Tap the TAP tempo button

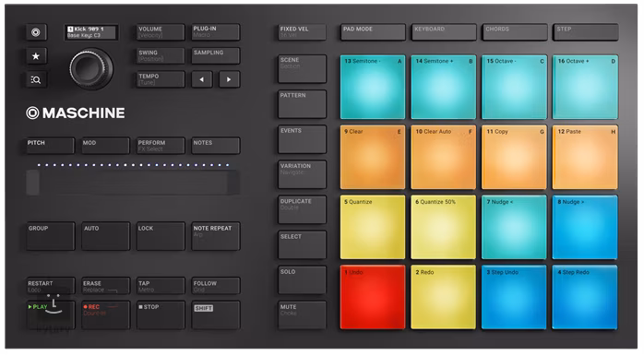[x=161, y=286]
